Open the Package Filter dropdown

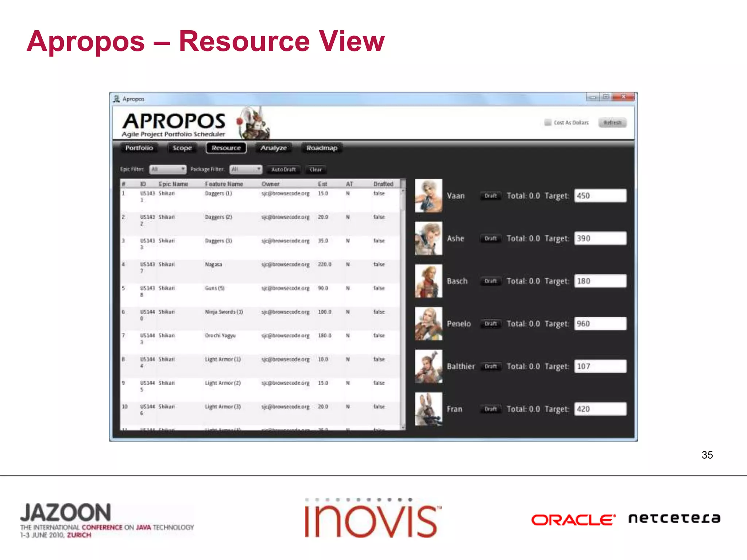(x=246, y=170)
